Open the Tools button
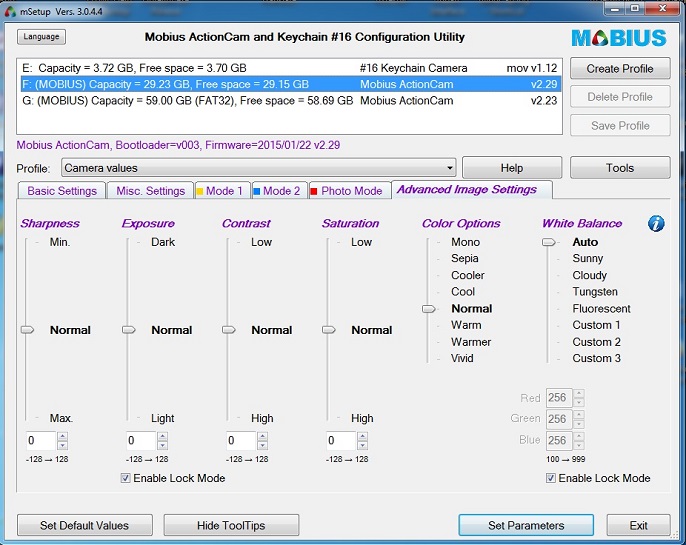The height and width of the screenshot is (545, 686). tap(620, 168)
